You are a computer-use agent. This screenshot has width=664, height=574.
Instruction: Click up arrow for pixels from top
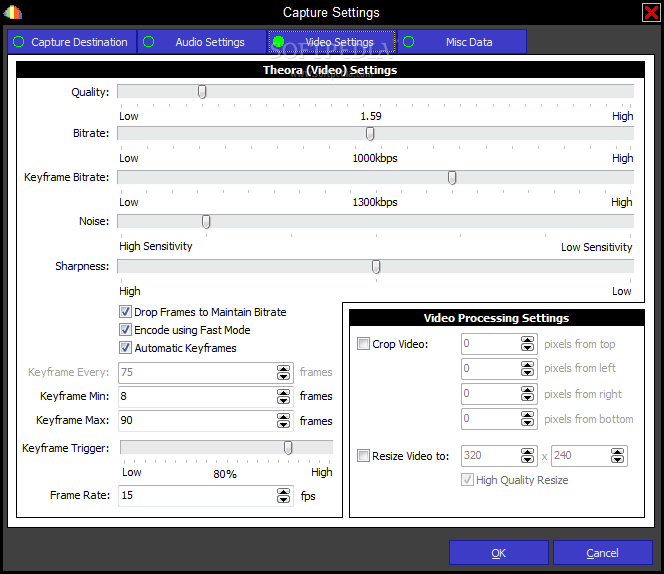(527, 340)
